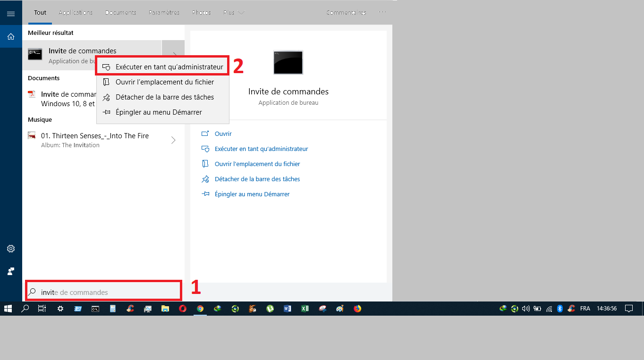
Task: Open search settings with the gear icon in the sidebar
Action: 11,249
